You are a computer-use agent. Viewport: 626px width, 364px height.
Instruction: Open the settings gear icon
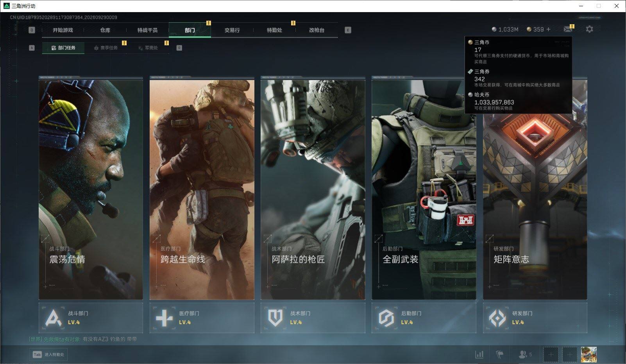(x=589, y=29)
